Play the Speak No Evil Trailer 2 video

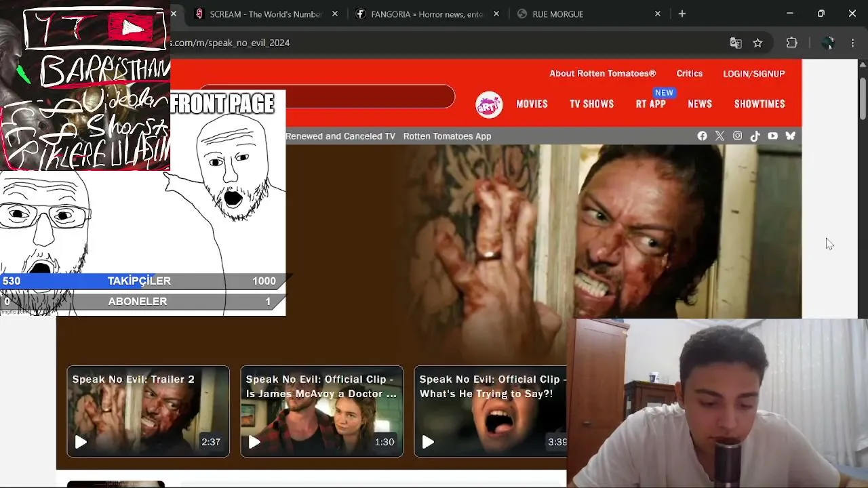tap(81, 442)
